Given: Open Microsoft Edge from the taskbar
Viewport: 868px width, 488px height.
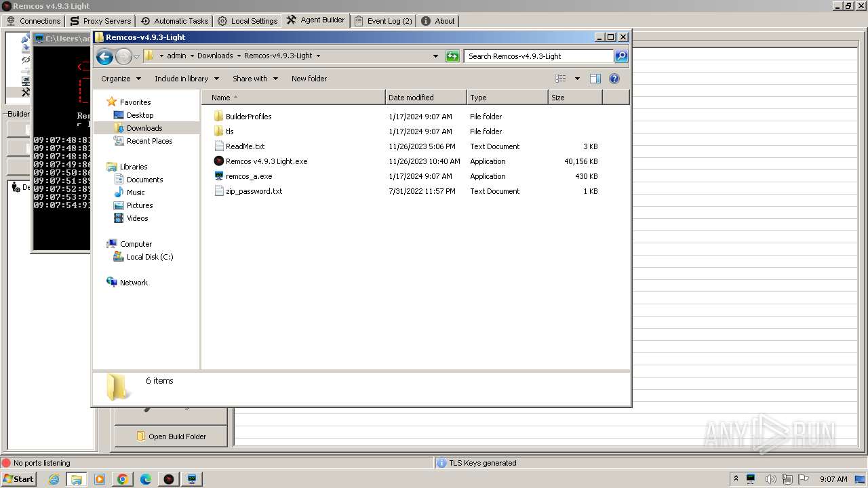Looking at the screenshot, I should click(146, 479).
